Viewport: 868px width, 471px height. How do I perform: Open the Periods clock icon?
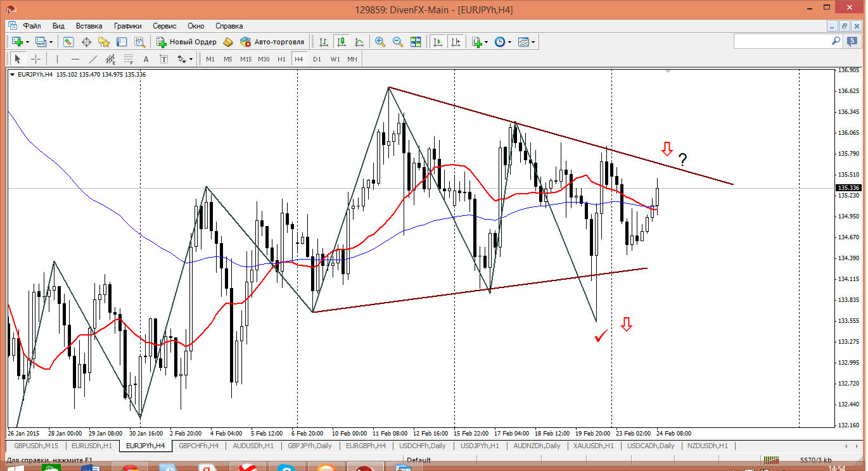coord(499,42)
